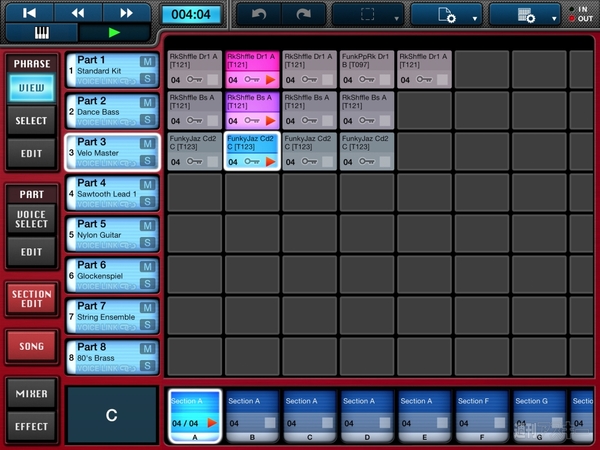Mute Part 1 Standard Kit

pos(147,62)
